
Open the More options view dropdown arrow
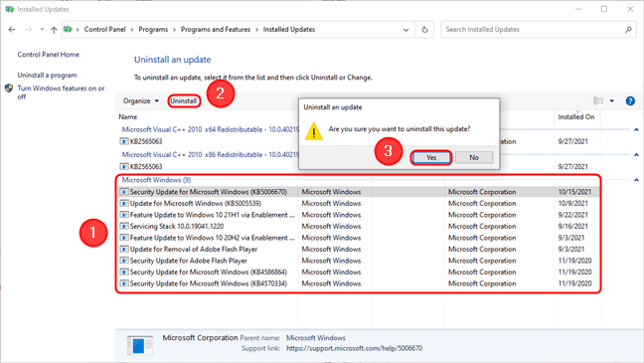[x=611, y=100]
